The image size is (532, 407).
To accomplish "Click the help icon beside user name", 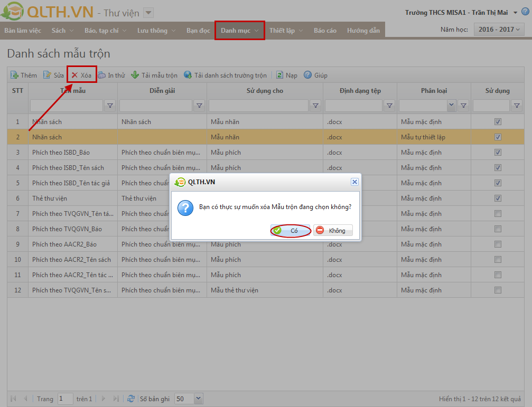I will pyautogui.click(x=525, y=12).
